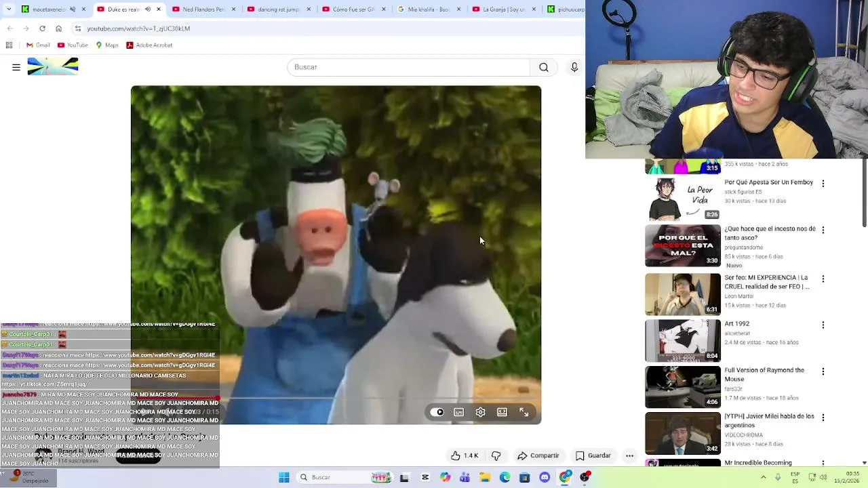Open more actions menu below the video

click(x=629, y=455)
